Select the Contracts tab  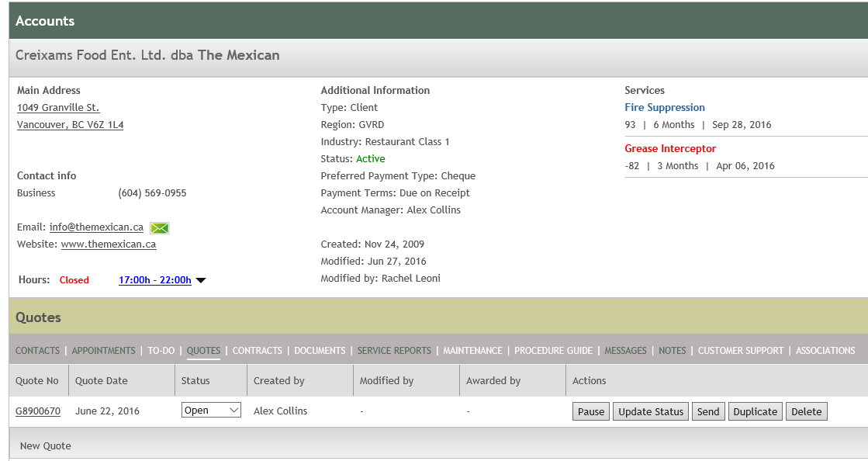point(257,351)
